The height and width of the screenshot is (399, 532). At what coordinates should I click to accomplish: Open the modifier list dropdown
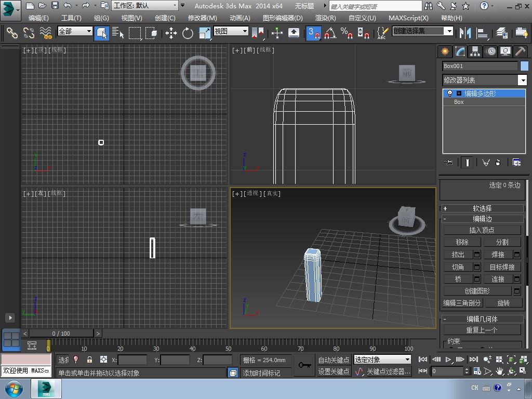pos(523,80)
